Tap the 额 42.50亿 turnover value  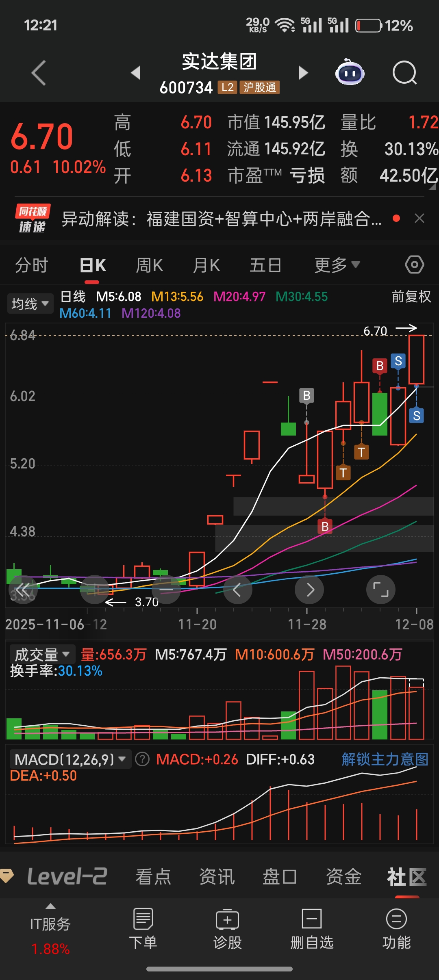[389, 176]
